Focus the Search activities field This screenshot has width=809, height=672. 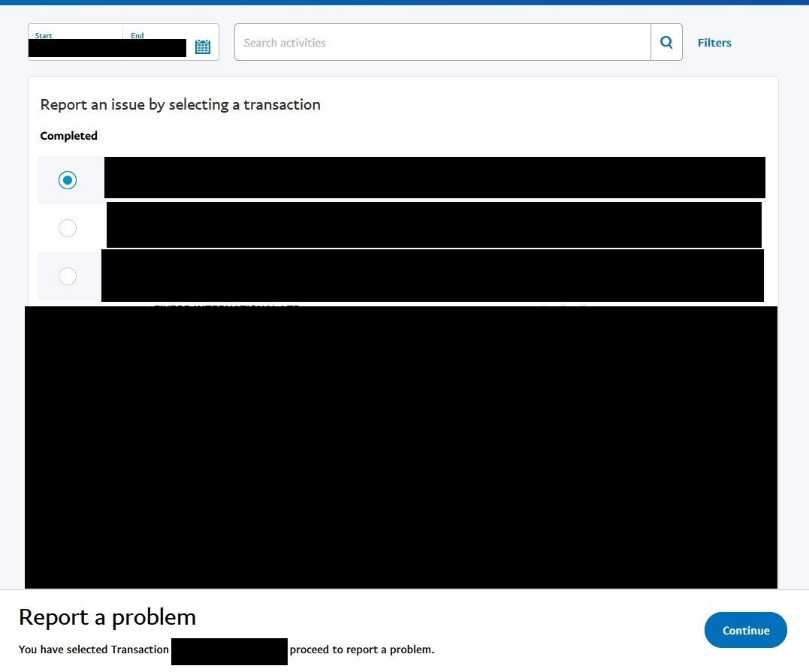click(442, 42)
